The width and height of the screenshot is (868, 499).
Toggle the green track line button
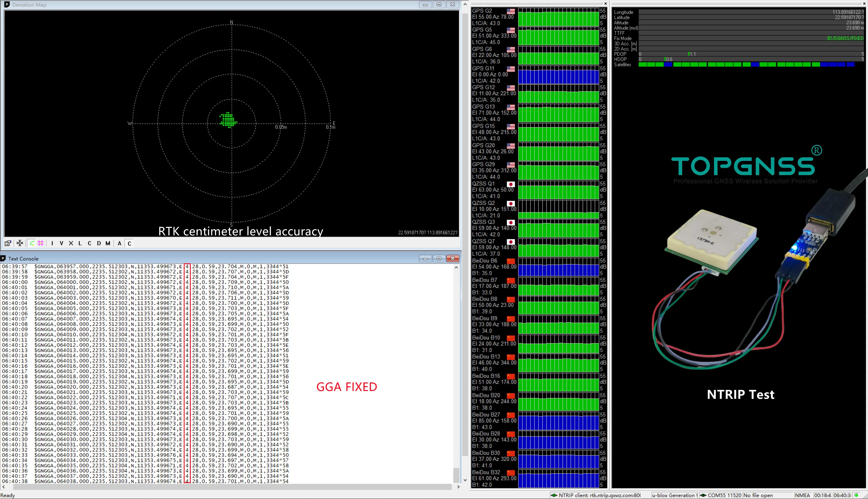point(32,243)
